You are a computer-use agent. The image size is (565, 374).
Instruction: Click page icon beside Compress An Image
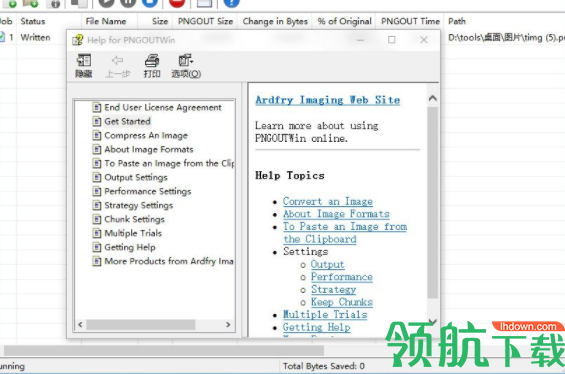tap(97, 135)
